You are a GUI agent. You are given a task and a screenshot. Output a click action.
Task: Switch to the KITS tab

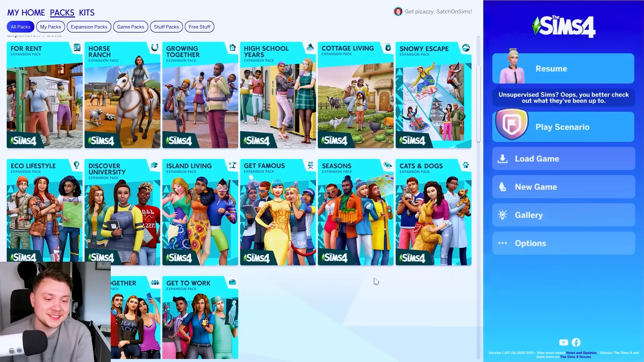pos(87,12)
